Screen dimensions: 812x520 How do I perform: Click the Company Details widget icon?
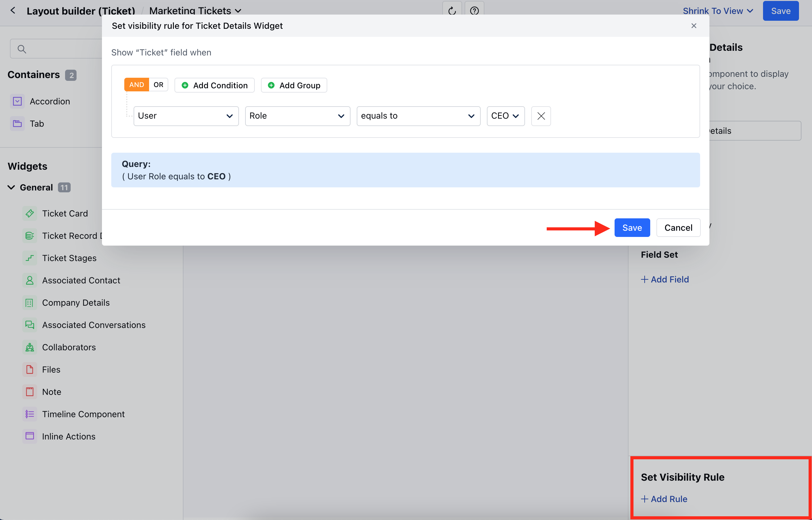click(x=29, y=303)
